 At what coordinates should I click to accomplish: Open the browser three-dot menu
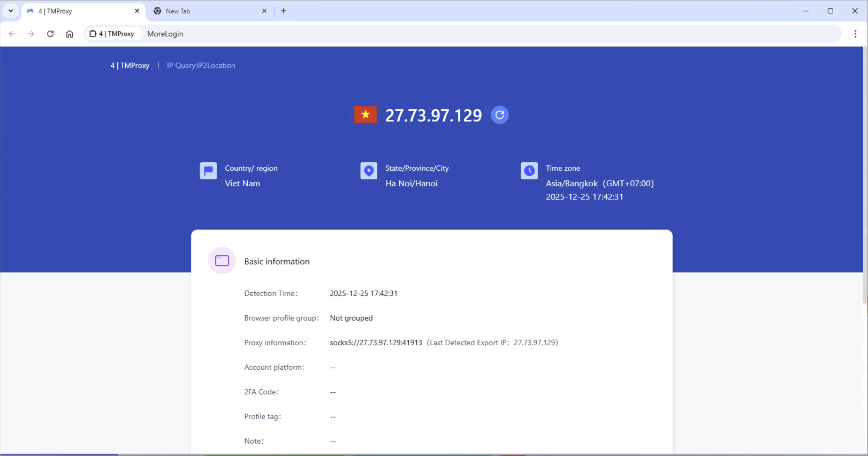tap(855, 34)
